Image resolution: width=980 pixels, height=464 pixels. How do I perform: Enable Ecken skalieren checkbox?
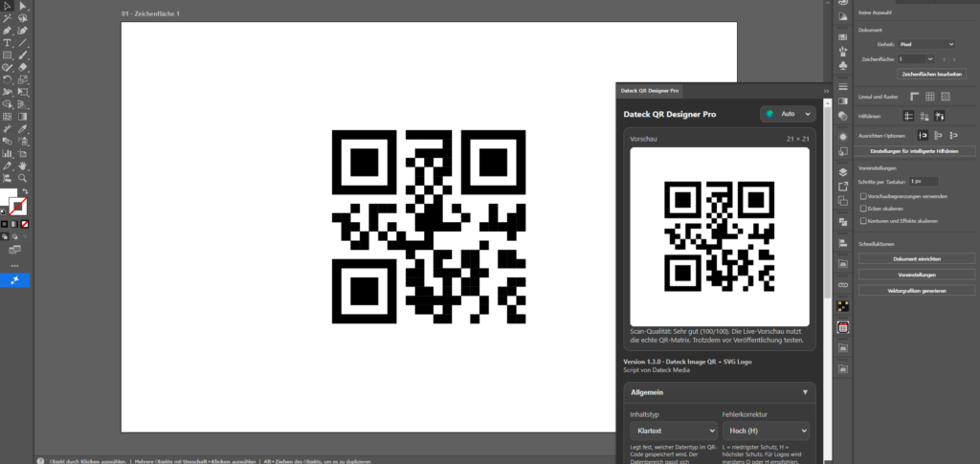coord(864,209)
